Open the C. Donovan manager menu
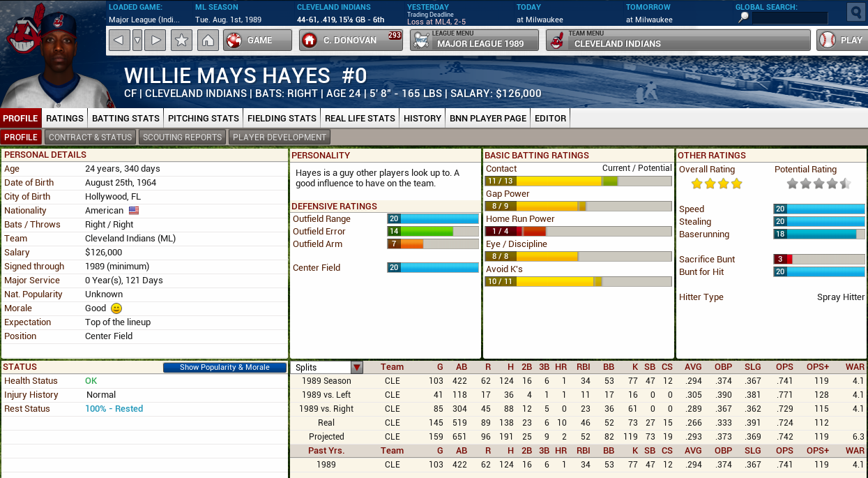 pyautogui.click(x=351, y=40)
